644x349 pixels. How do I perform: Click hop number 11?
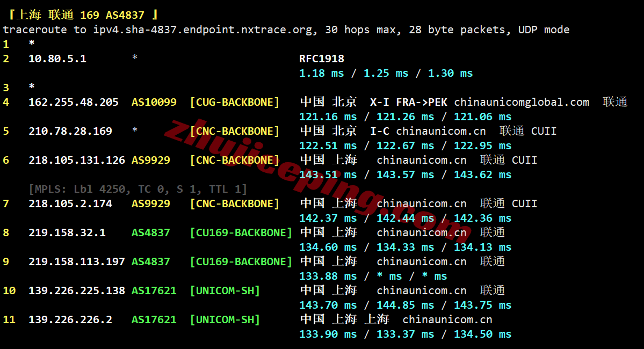tap(9, 320)
